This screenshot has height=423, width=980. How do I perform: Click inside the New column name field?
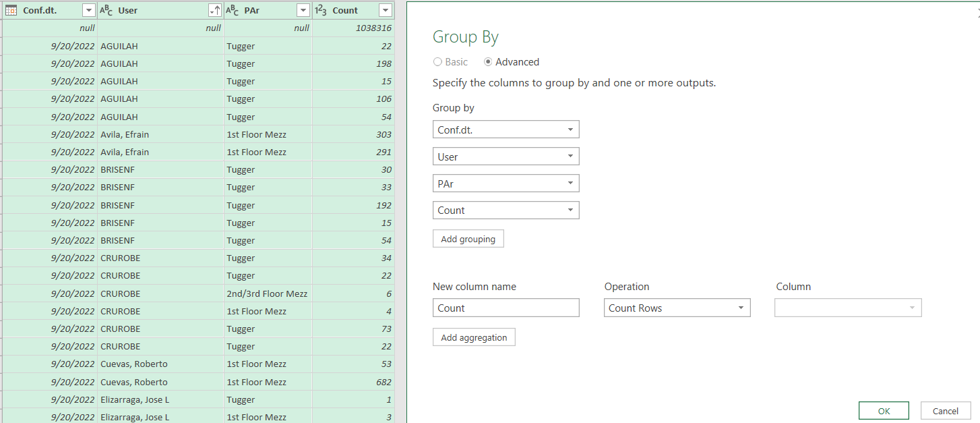(506, 308)
